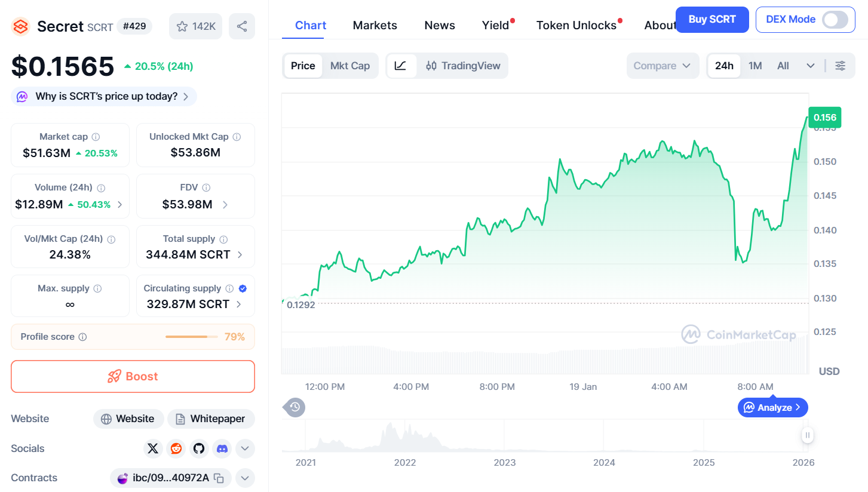Expand the Socials list chevron
868x492 pixels.
[245, 448]
